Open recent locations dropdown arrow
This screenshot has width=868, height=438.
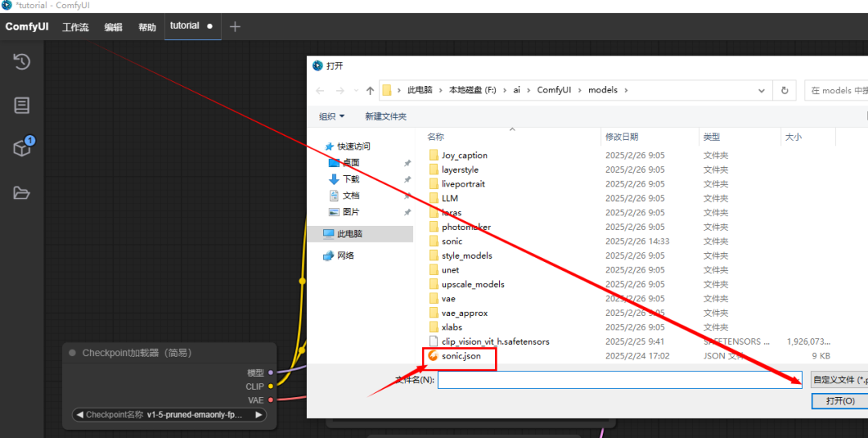[x=356, y=91]
